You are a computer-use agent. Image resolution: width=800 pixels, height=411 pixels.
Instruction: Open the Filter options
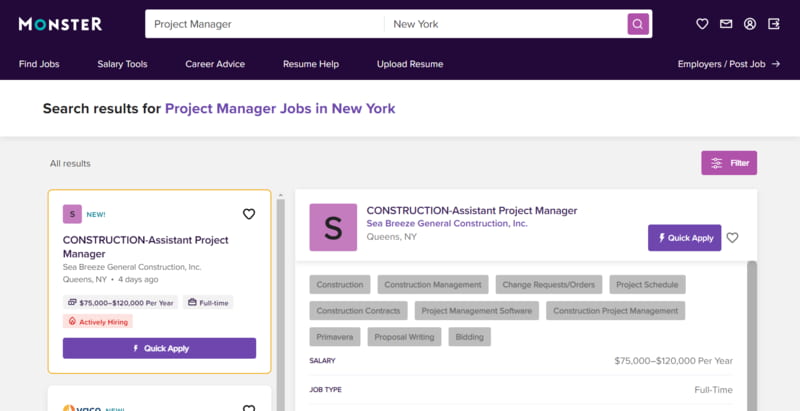(729, 163)
